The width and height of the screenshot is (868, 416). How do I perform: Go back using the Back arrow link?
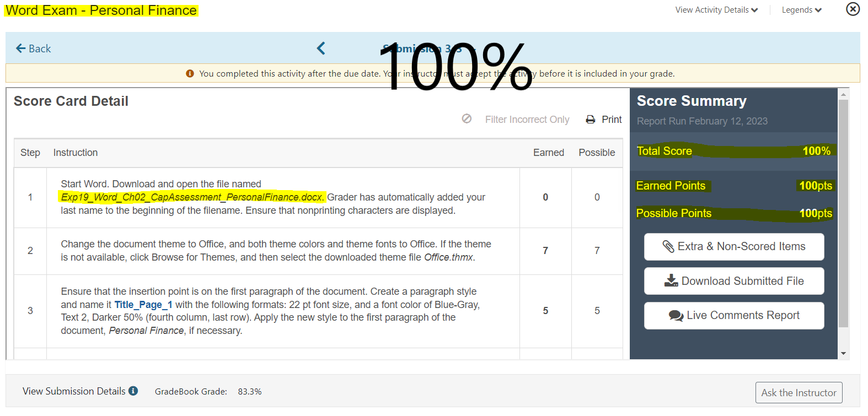pyautogui.click(x=33, y=48)
